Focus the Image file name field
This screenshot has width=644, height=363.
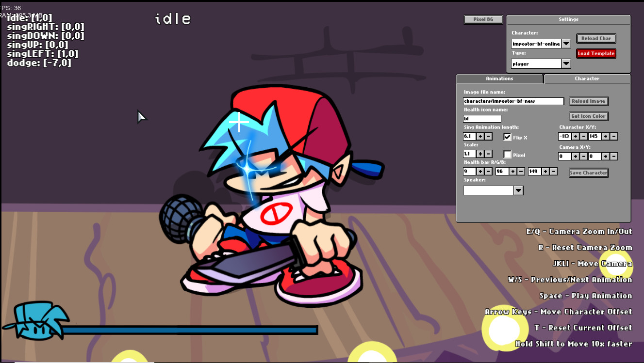coord(513,101)
